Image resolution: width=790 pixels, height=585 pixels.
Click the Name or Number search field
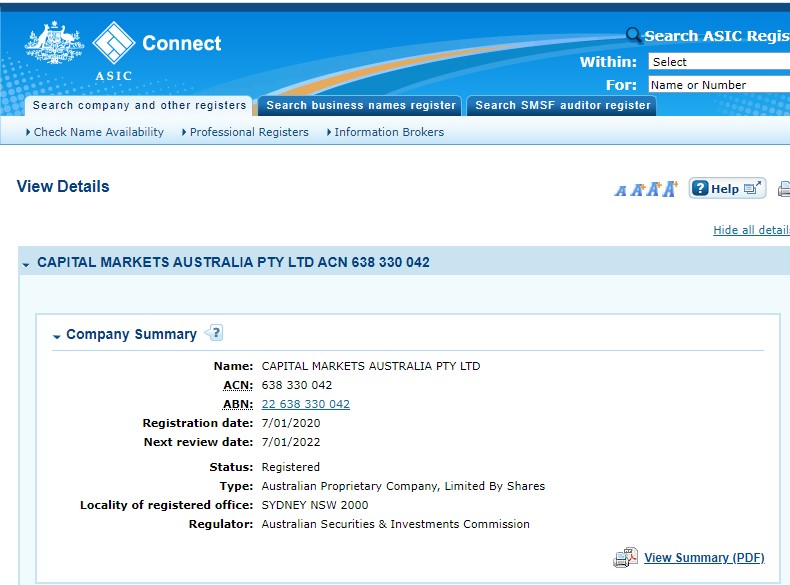(719, 85)
